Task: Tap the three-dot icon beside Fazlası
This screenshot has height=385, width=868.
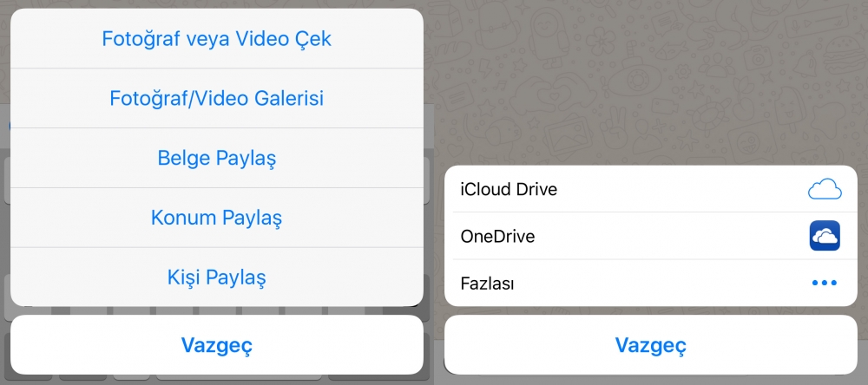Action: [x=824, y=283]
